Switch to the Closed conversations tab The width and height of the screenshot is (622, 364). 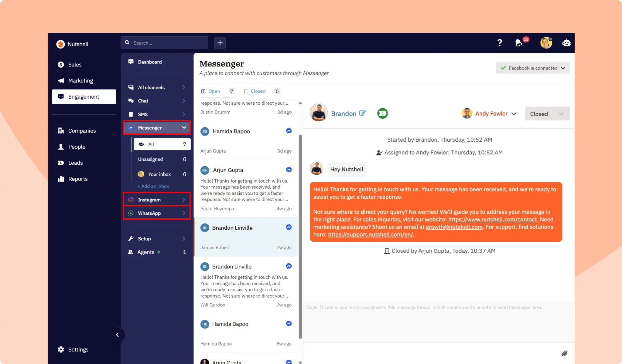(x=258, y=91)
